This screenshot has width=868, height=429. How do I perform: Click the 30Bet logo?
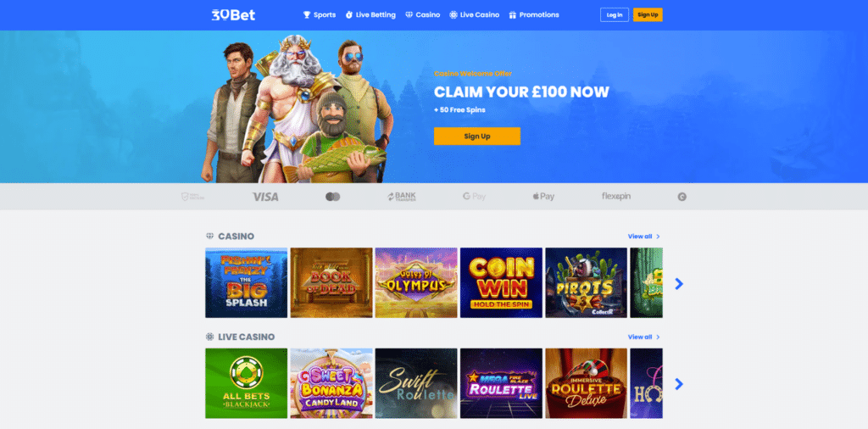click(233, 15)
